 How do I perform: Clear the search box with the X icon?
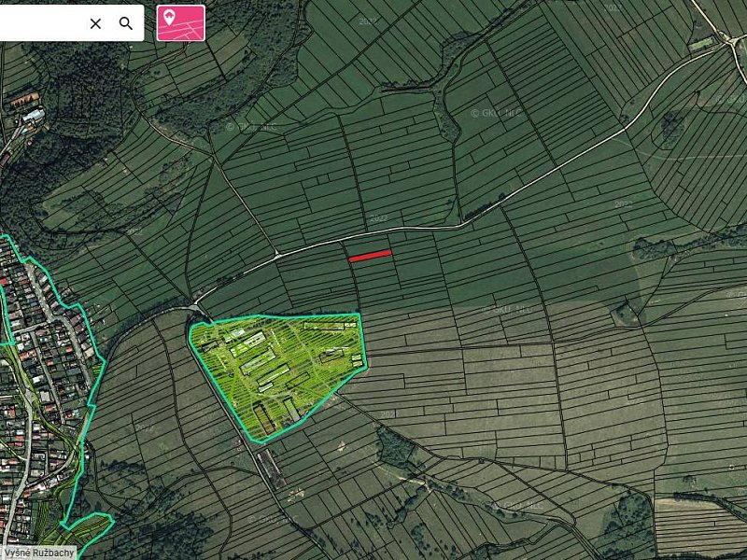(95, 23)
